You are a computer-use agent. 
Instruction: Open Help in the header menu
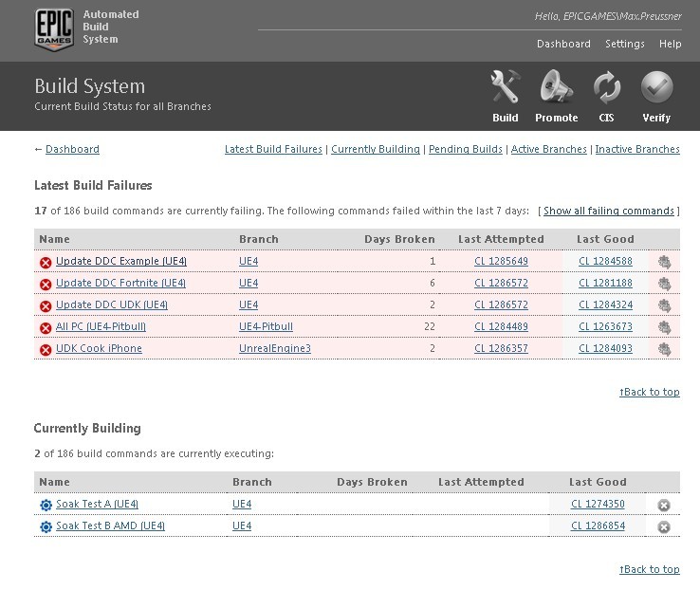[x=670, y=44]
